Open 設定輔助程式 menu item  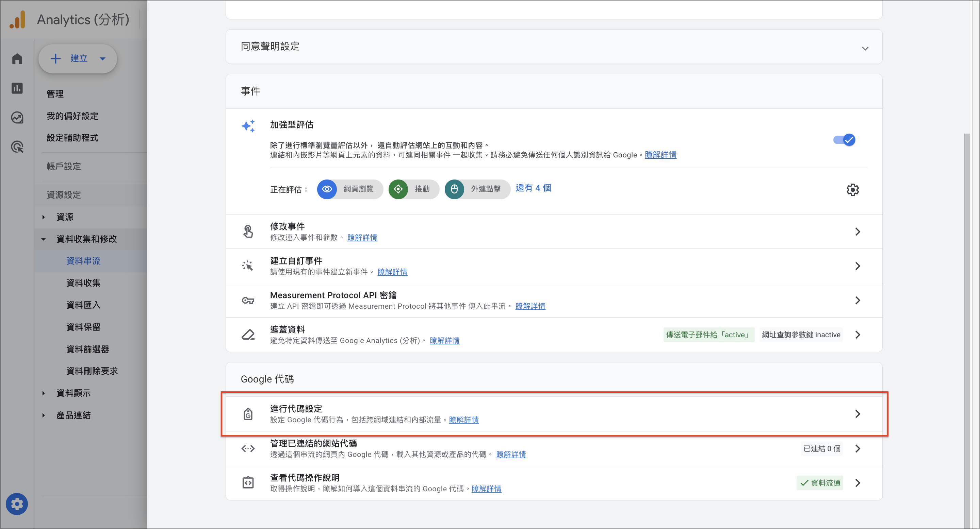pyautogui.click(x=72, y=138)
